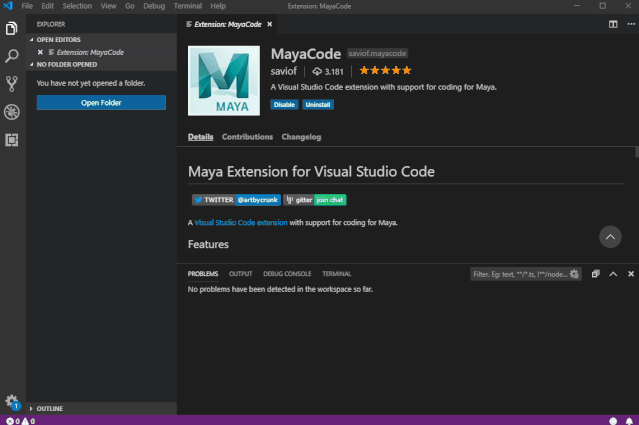
Task: Open the Go menu
Action: click(130, 6)
